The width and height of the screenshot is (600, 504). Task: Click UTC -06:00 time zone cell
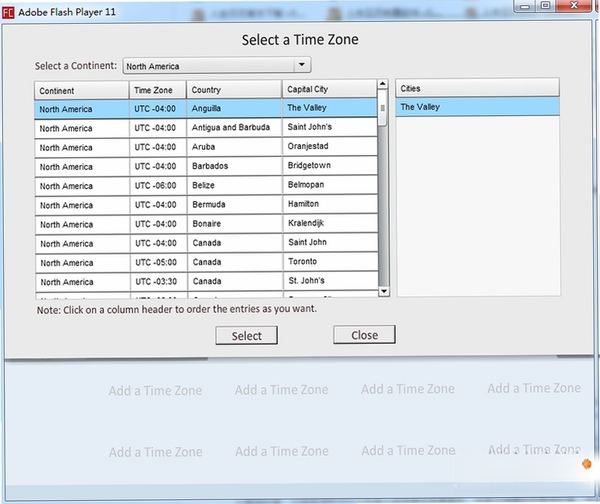(x=158, y=186)
